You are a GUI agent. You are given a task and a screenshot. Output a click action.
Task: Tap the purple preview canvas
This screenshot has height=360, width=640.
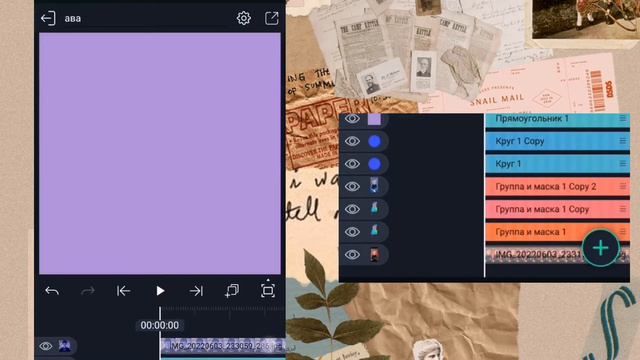click(160, 153)
